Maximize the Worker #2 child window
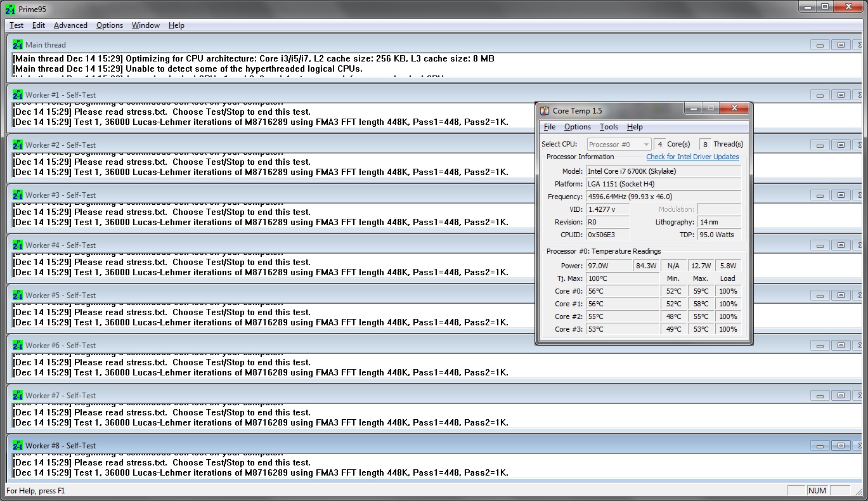Viewport: 868px width, 501px height. [841, 145]
